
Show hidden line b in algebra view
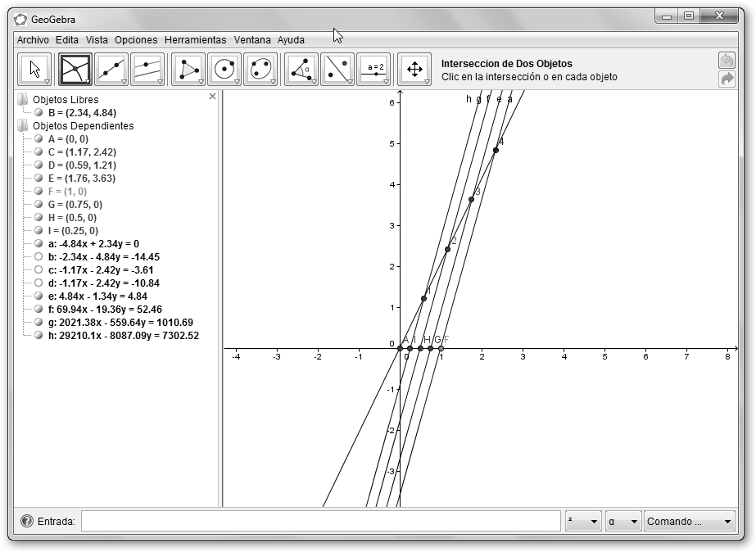click(x=38, y=257)
